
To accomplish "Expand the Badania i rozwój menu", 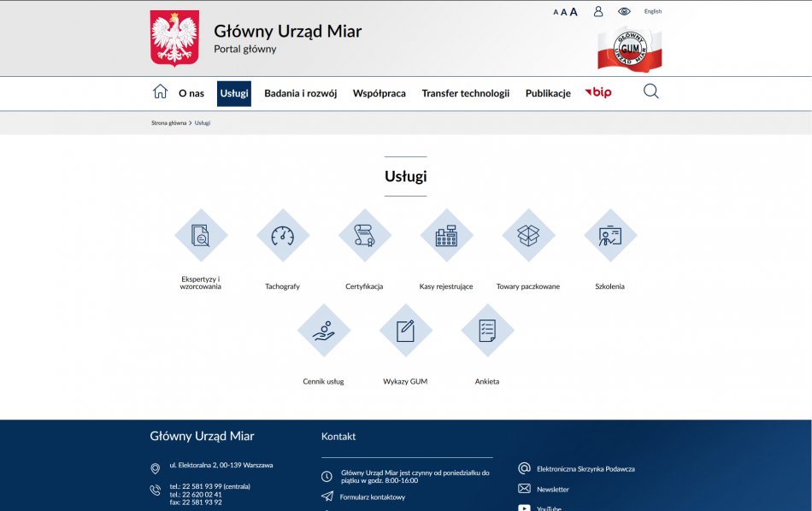I will (301, 93).
